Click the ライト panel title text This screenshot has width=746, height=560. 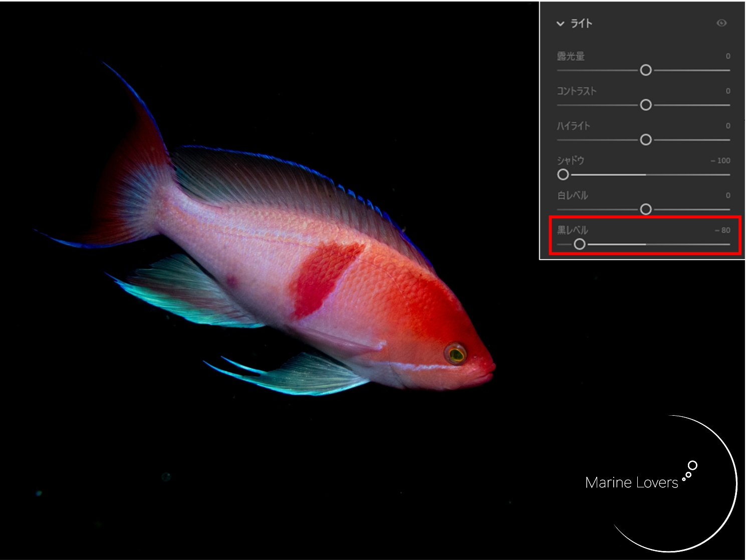pos(581,24)
